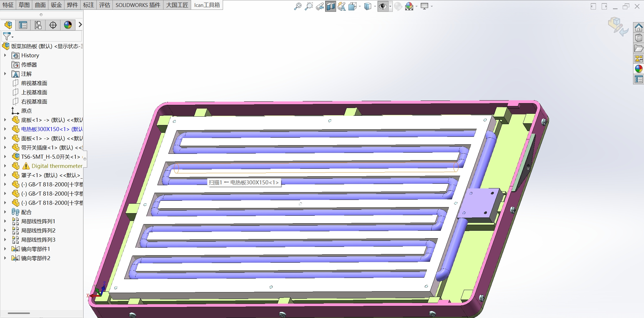This screenshot has width=644, height=318.
Task: Open the DimXpertManager crosshair tab
Action: (53, 25)
